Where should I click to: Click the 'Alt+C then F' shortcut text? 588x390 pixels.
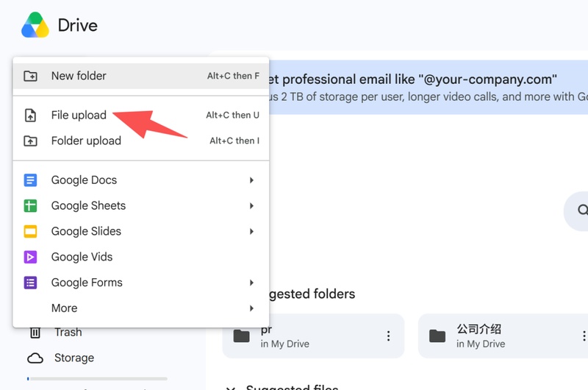(233, 76)
